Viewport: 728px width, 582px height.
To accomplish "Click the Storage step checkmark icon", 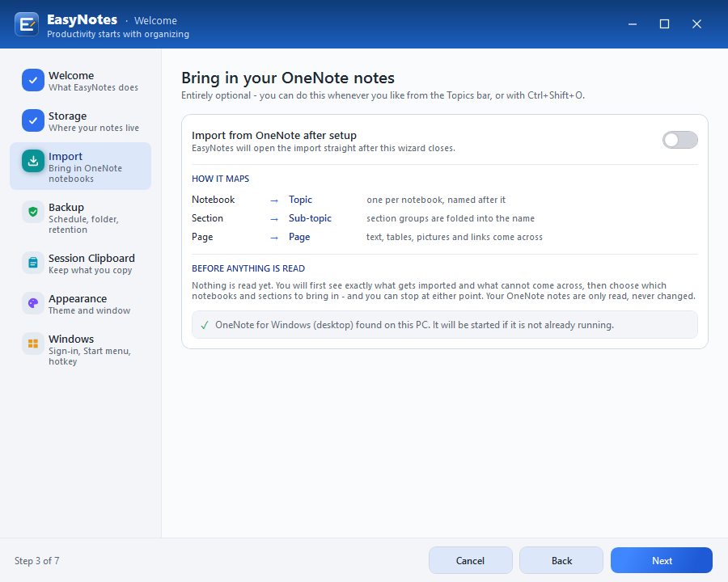I will point(33,120).
